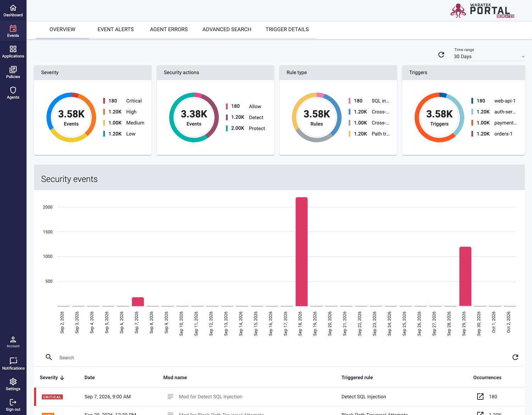Select Path tr... legend entry in Rule type
532x415 pixels.
pyautogui.click(x=369, y=134)
